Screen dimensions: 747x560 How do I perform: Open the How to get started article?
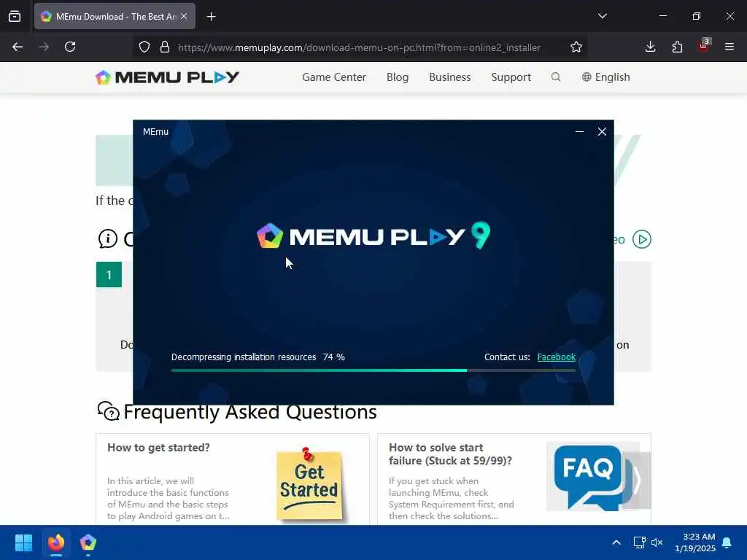point(158,448)
